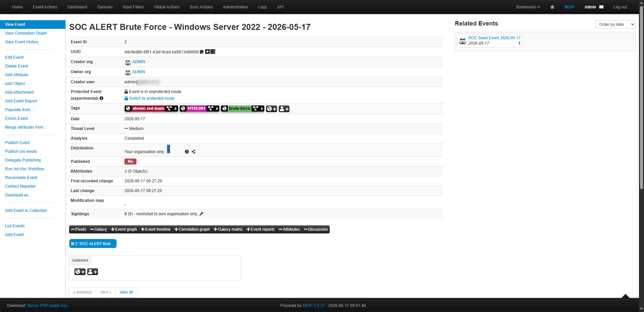Click the Creator org stormtrooper logo

tap(128, 62)
